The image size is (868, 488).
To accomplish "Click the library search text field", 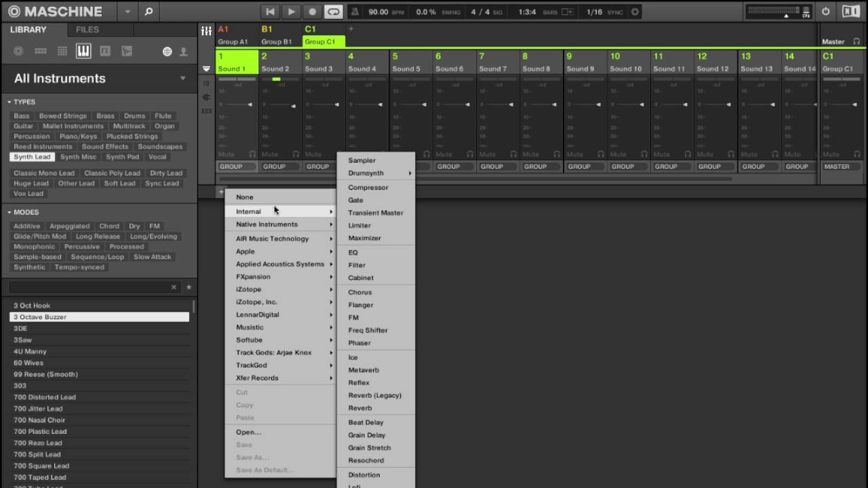I will 88,287.
